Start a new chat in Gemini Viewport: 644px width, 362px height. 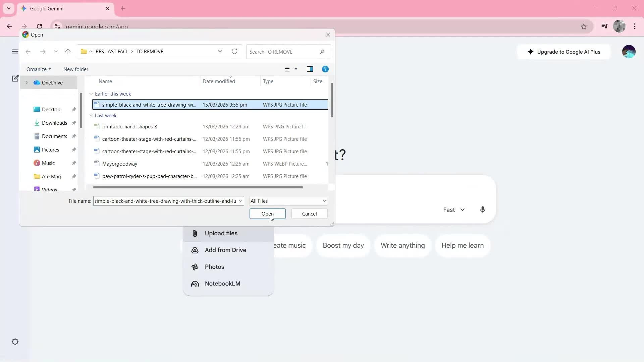tap(15, 78)
